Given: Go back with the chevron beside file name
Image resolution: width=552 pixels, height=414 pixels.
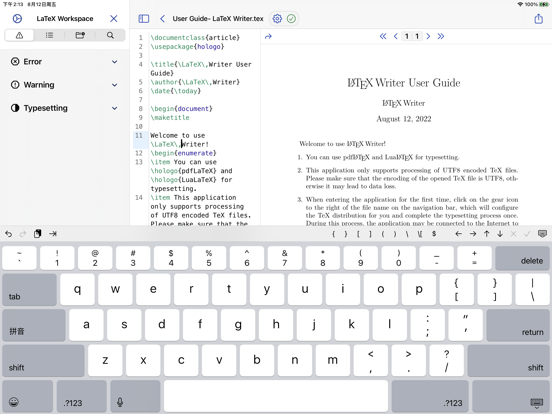Looking at the screenshot, I should pos(162,19).
